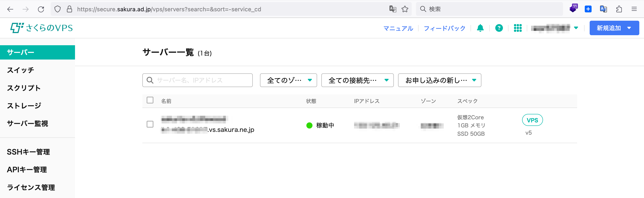The width and height of the screenshot is (644, 198).
Task: Open the help question mark icon
Action: click(x=499, y=28)
